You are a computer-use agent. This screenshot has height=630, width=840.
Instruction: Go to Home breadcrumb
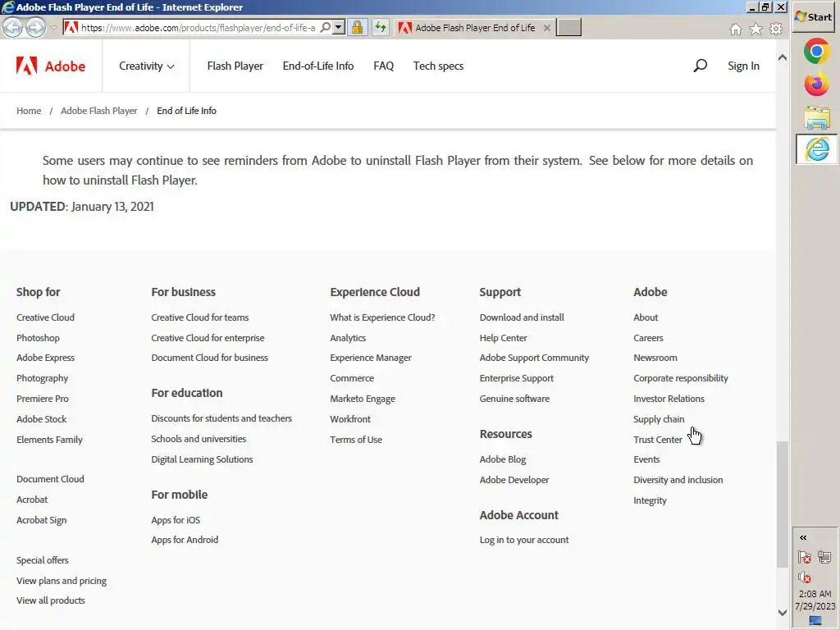29,111
